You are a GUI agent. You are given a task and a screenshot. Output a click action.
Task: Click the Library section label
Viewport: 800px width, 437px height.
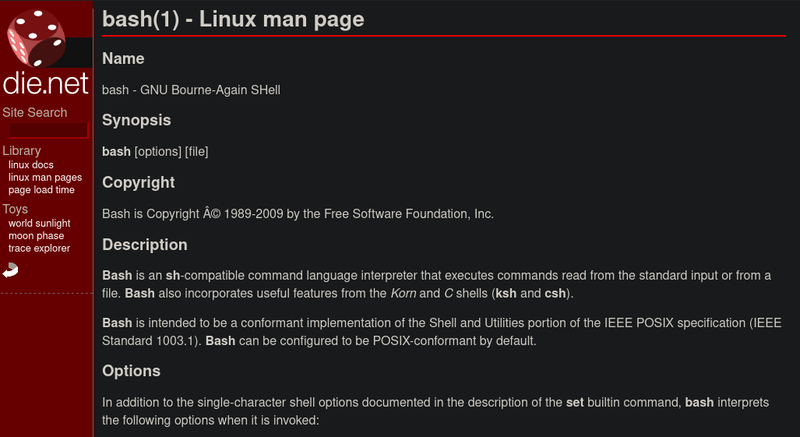tap(22, 151)
